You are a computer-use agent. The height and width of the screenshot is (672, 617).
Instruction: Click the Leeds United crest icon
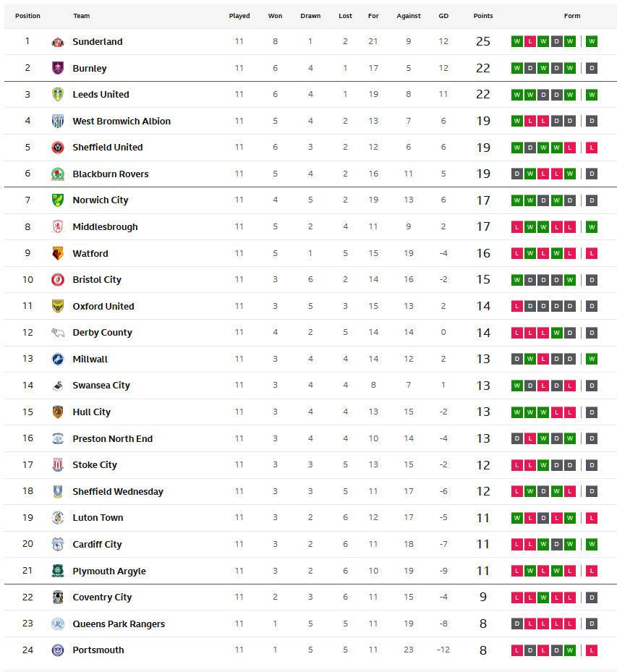click(x=58, y=95)
